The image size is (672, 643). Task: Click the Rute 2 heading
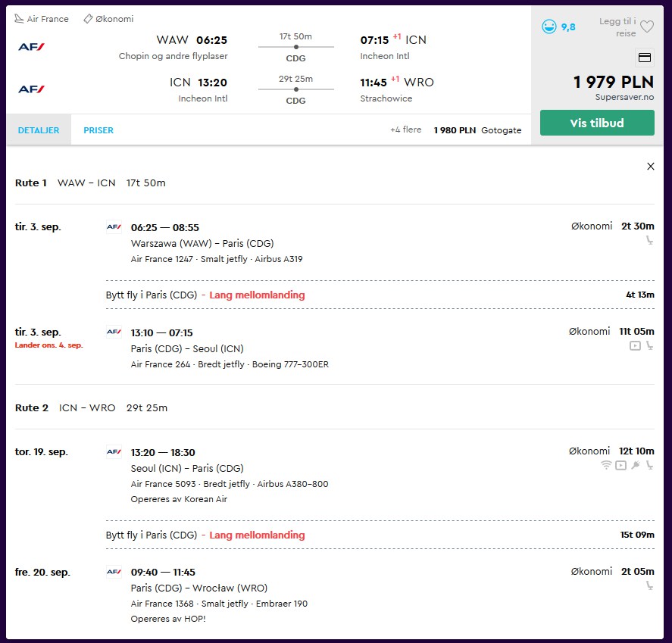32,407
